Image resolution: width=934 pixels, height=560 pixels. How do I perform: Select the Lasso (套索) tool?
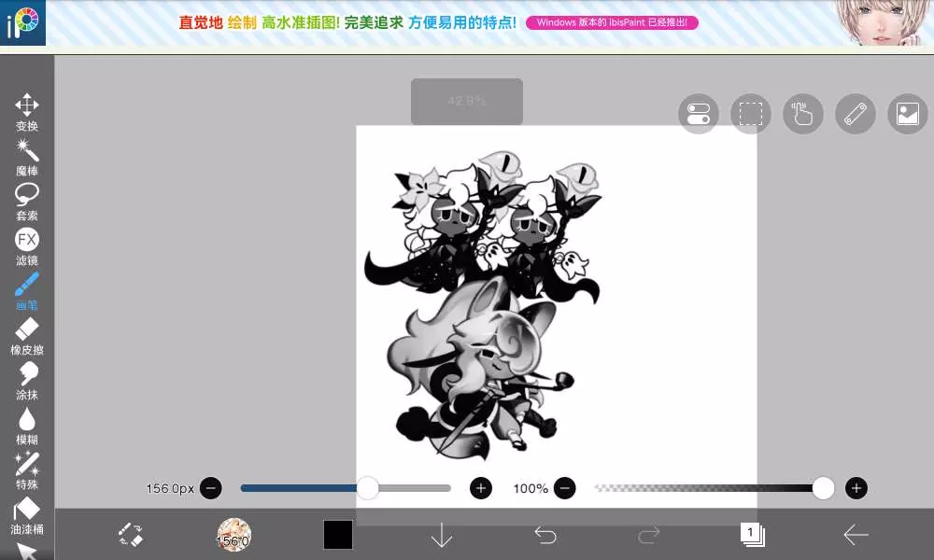pos(27,203)
